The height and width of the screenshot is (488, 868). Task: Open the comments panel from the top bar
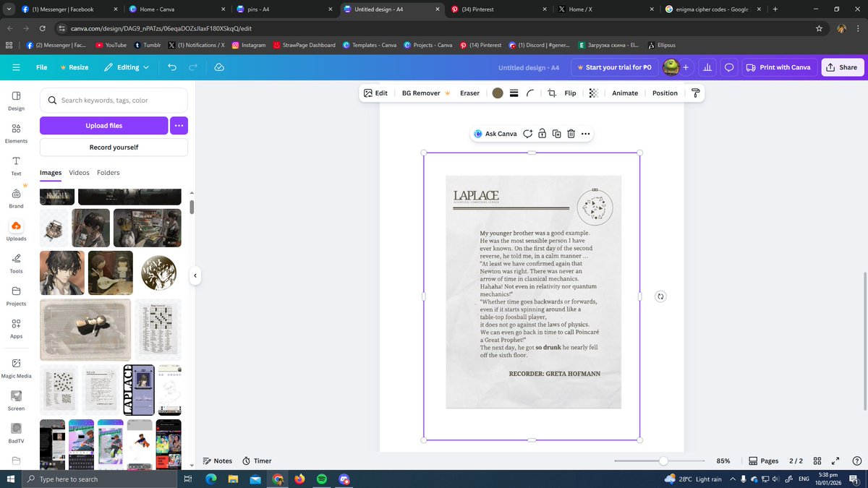(728, 67)
